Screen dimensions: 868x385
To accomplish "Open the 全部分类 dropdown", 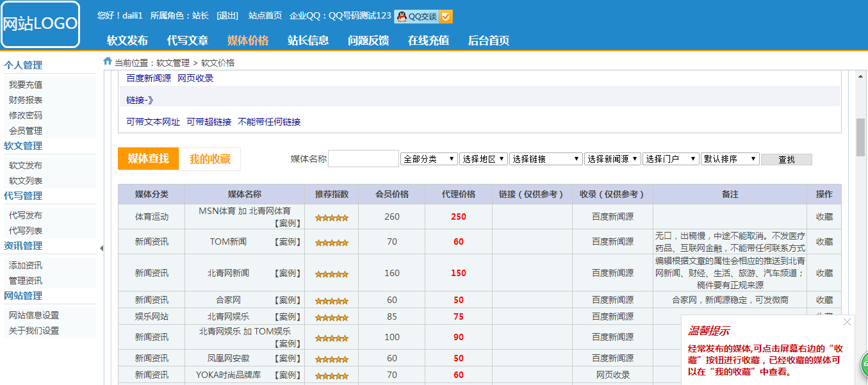I will [429, 159].
